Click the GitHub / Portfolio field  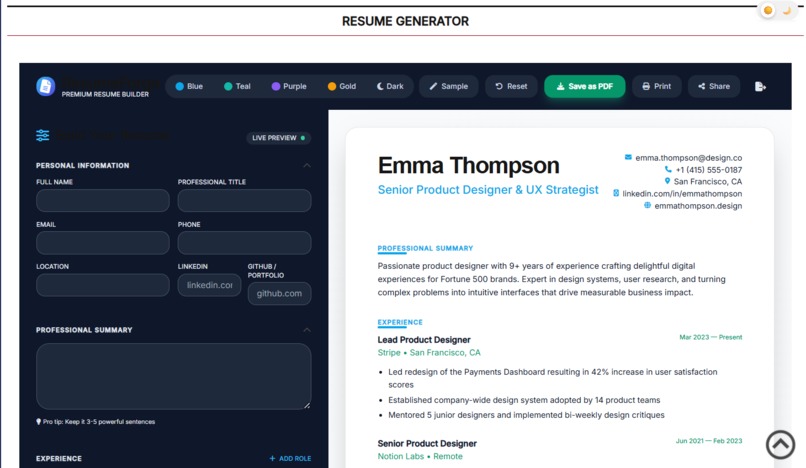[279, 294]
